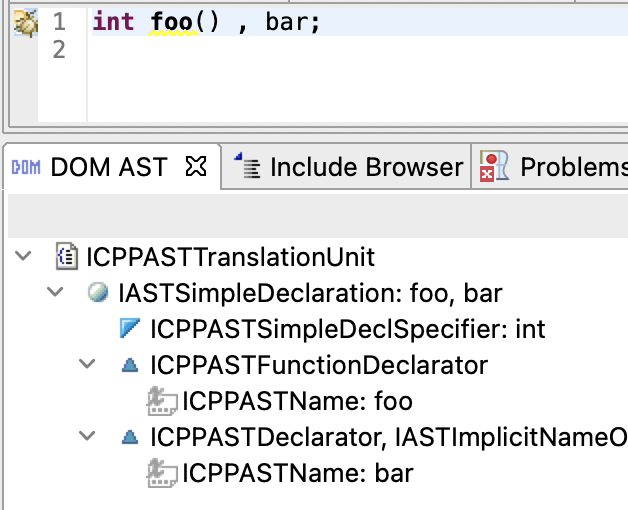Click the foo identifier in the editor

[173, 22]
